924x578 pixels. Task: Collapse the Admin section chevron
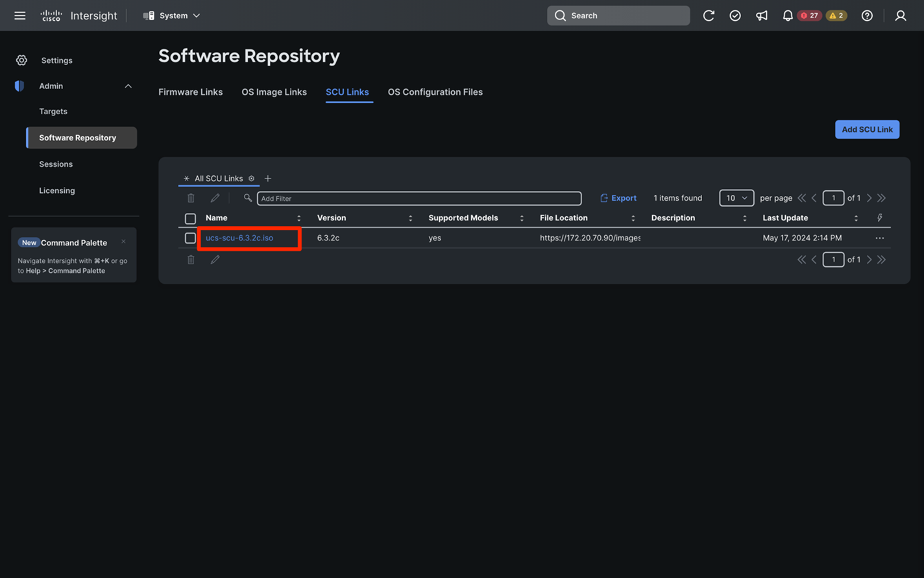pos(128,86)
